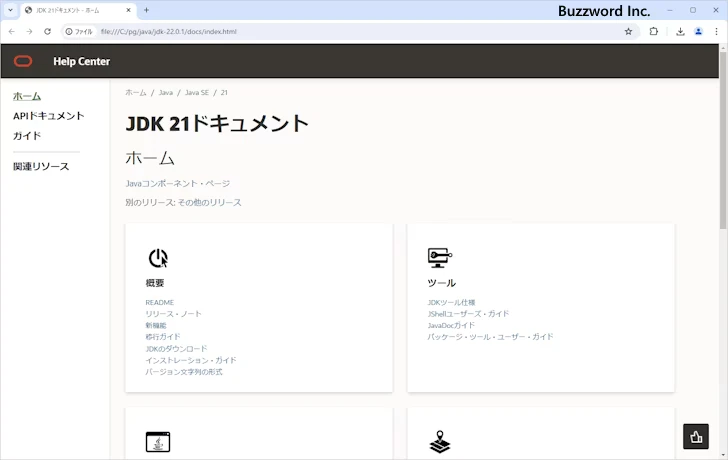The width and height of the screenshot is (728, 460).
Task: Click the ファイル site info chip
Action: 79,32
